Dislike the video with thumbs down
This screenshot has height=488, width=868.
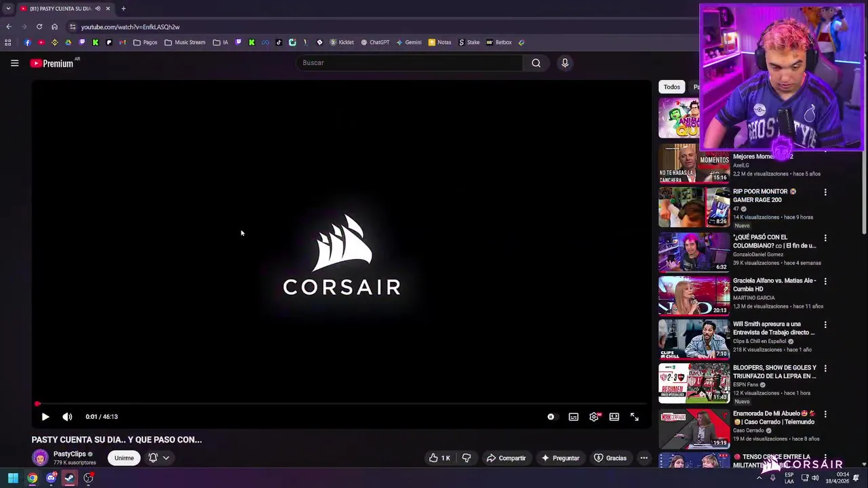467,458
